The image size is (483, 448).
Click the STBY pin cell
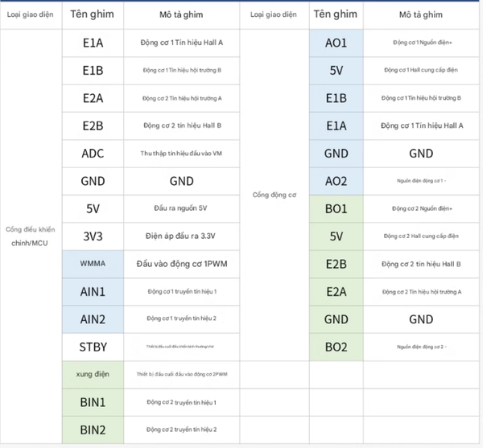click(x=93, y=347)
